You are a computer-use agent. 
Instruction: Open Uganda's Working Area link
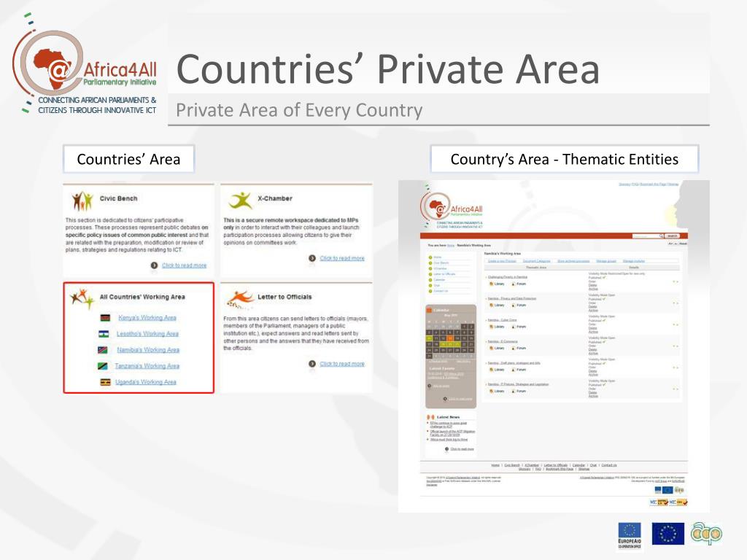point(146,382)
